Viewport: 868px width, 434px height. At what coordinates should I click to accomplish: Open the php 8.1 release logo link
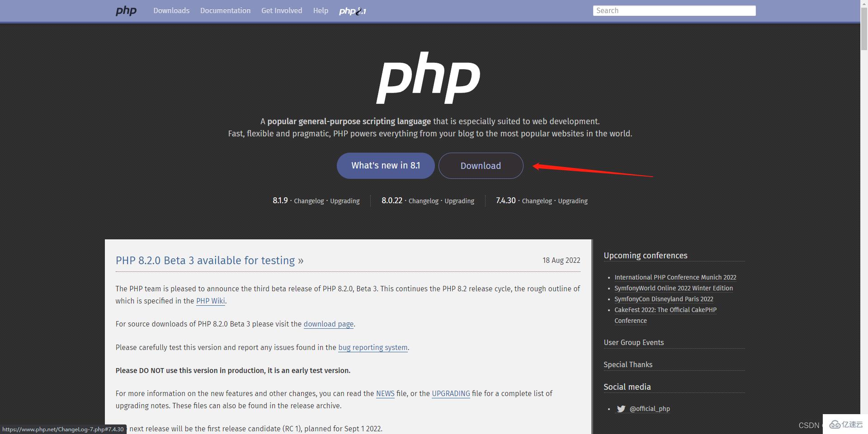click(353, 11)
